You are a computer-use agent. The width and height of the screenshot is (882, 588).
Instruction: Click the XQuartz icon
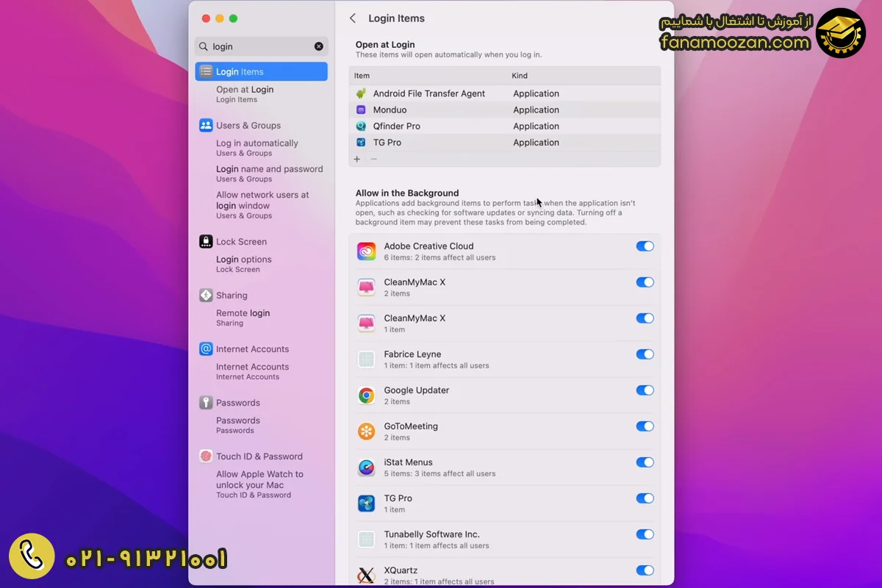366,576
